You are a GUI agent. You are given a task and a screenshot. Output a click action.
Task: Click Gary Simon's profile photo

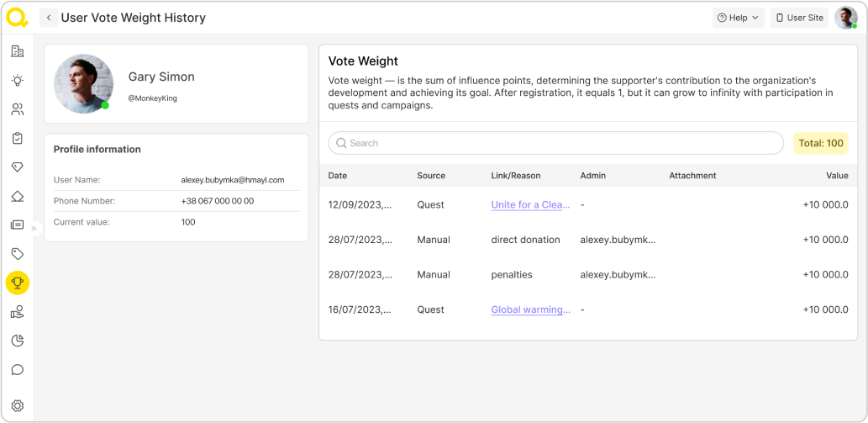click(x=83, y=83)
